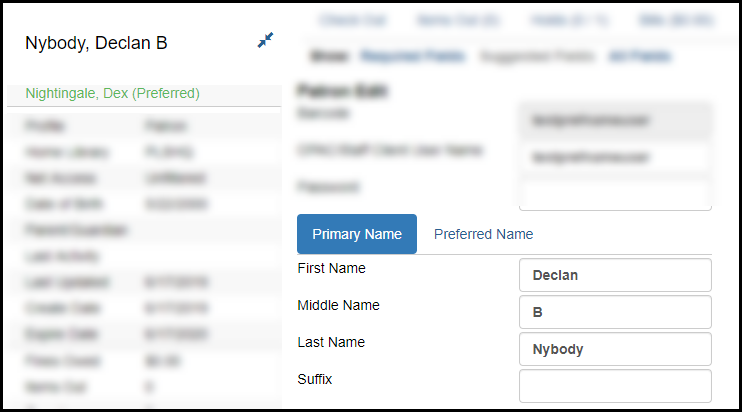Click the Middle Name field containing B
Image resolution: width=742 pixels, height=412 pixels.
(x=615, y=312)
